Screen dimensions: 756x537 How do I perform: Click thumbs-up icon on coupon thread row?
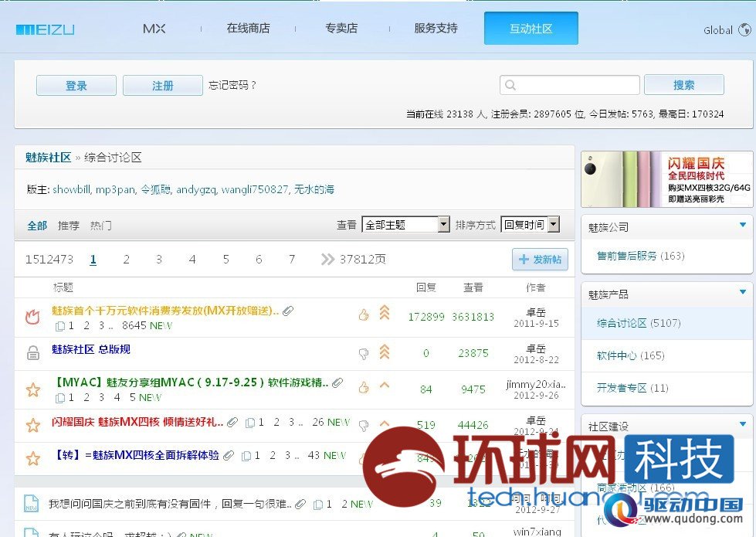pyautogui.click(x=364, y=315)
